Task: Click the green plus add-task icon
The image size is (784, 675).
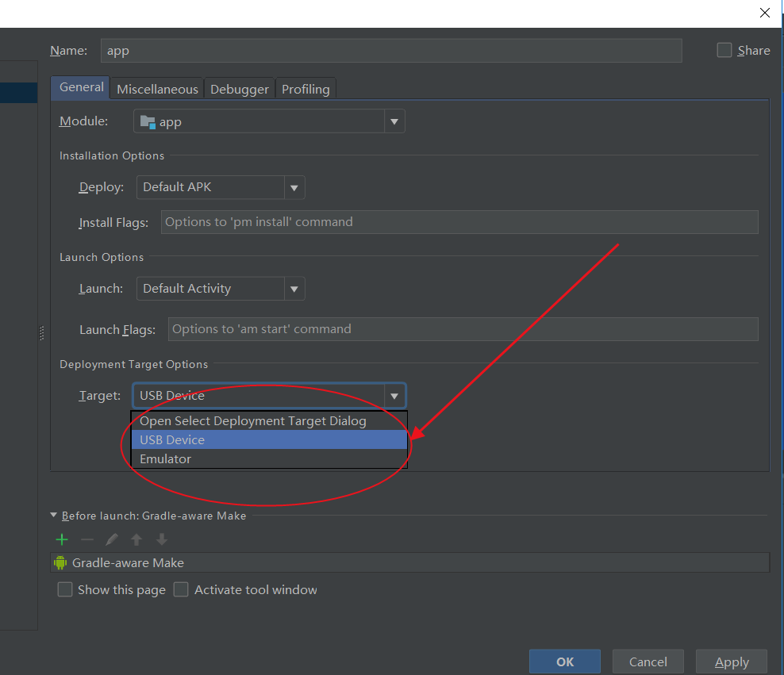Action: [62, 539]
